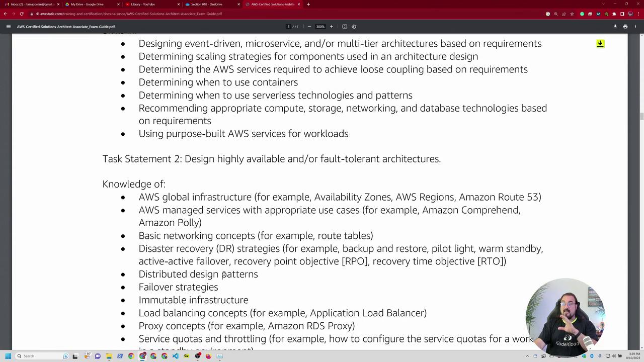Image resolution: width=644 pixels, height=362 pixels.
Task: Show hidden icons in system tray
Action: click(527, 356)
